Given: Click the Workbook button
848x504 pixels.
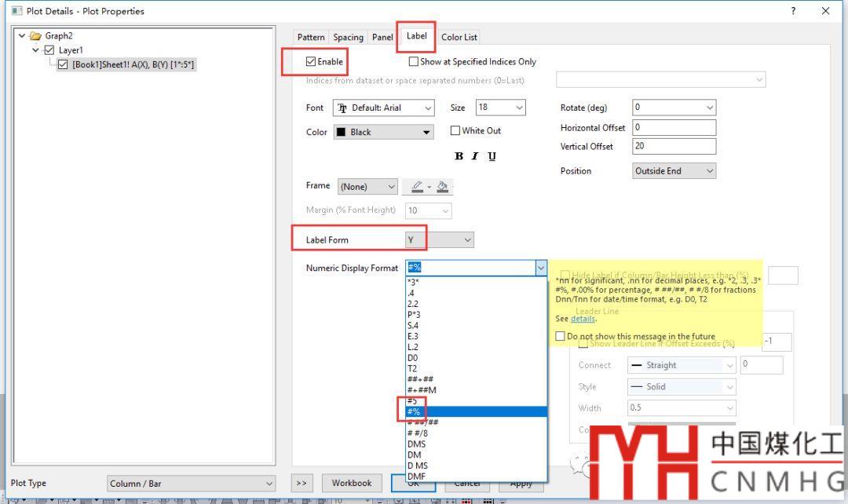Looking at the screenshot, I should [x=352, y=483].
